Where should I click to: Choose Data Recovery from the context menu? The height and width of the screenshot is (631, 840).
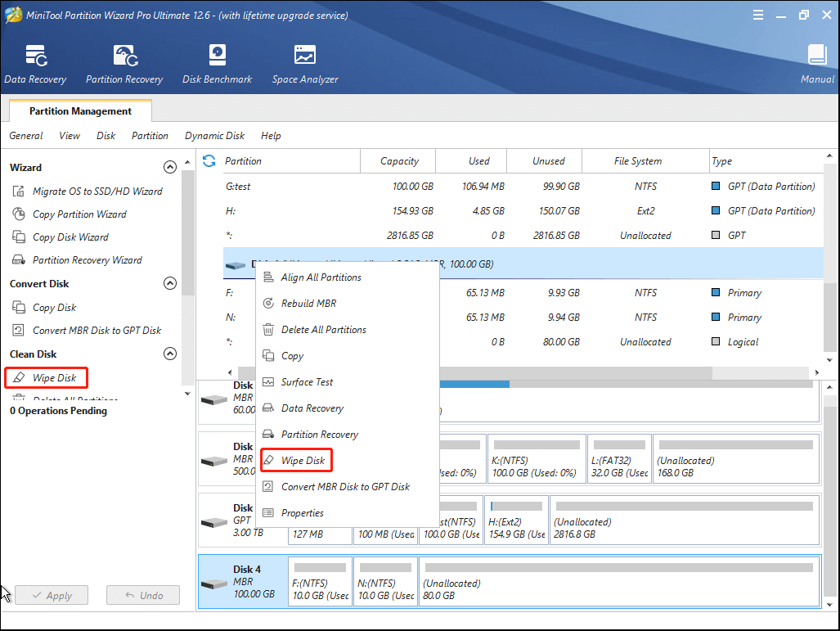tap(347, 408)
